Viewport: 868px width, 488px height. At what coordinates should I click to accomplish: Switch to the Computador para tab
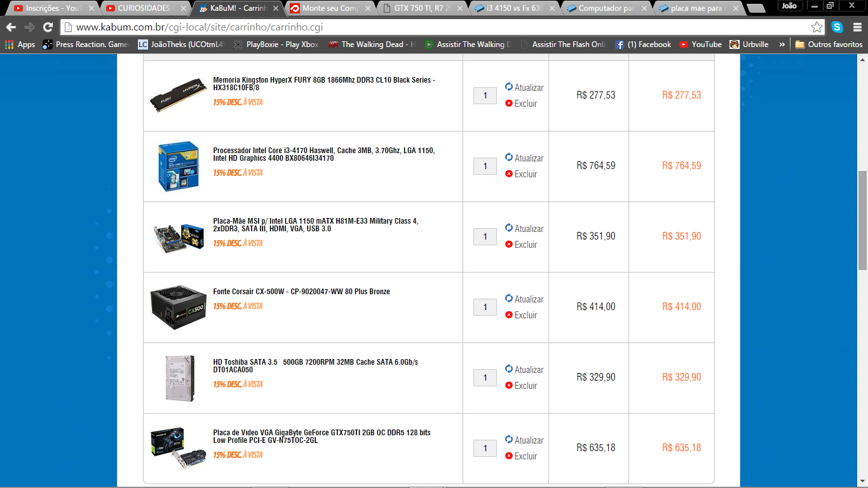[606, 8]
